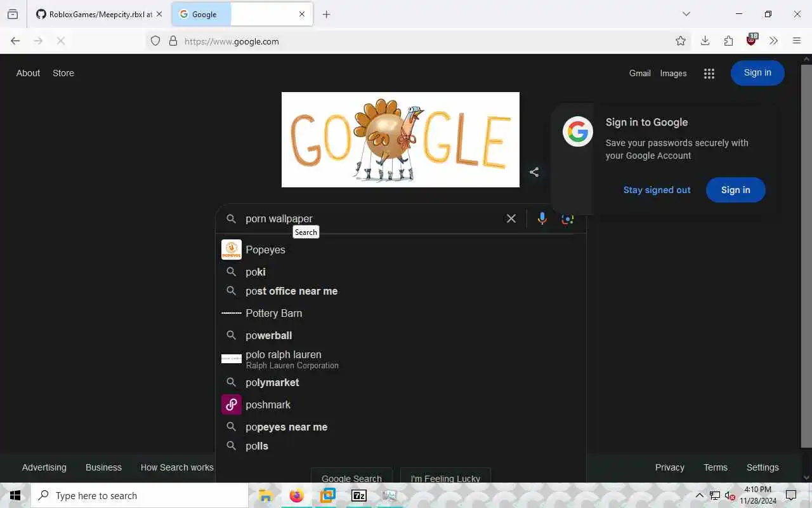
Task: Open the Firefox hamburger menu
Action: 797,41
